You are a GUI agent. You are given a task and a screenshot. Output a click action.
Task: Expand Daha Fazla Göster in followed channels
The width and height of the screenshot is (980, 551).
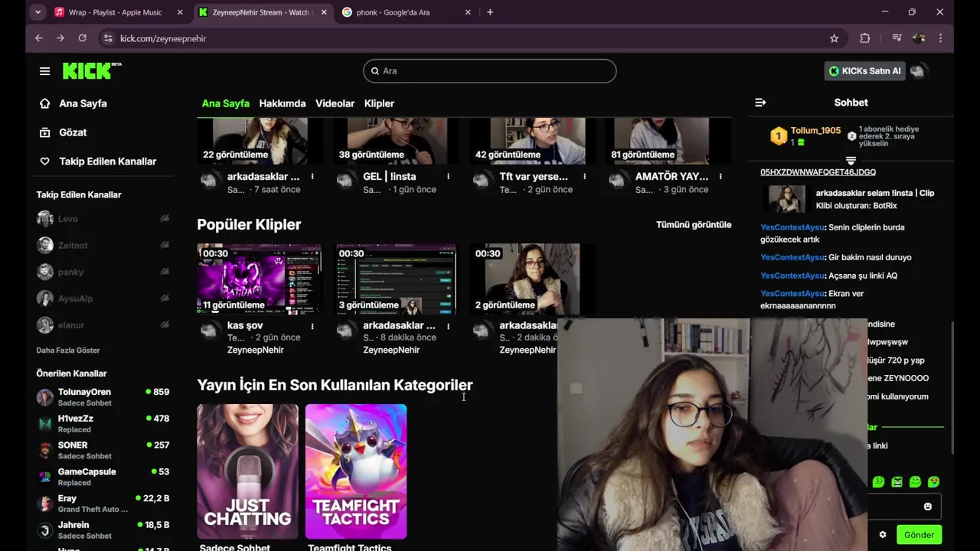click(68, 350)
